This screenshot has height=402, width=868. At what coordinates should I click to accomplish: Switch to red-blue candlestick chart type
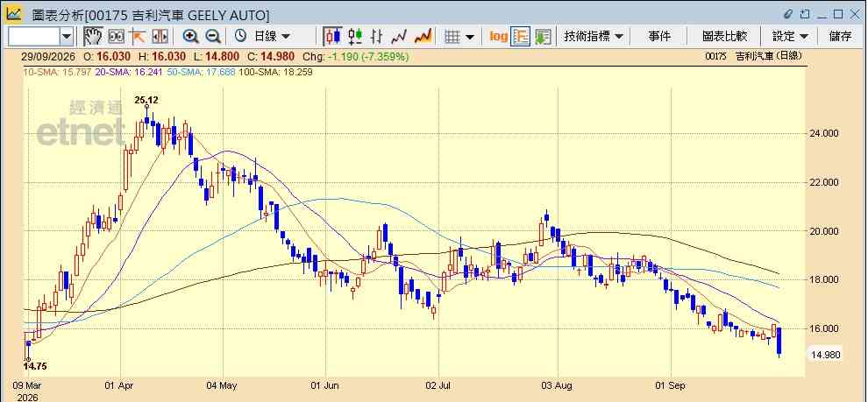[333, 37]
